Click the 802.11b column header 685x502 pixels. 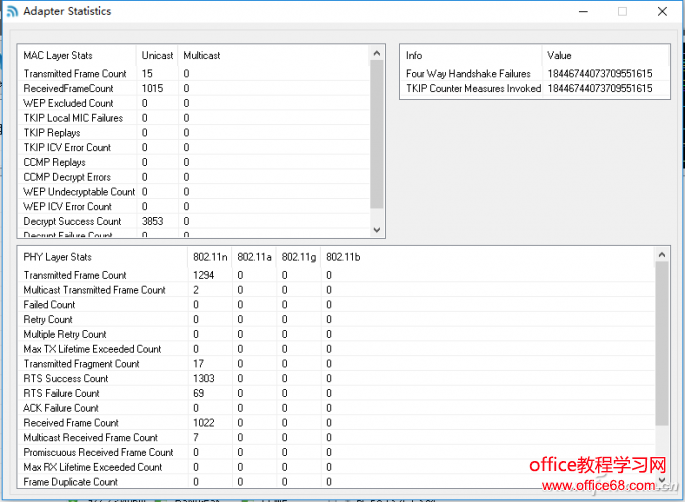343,257
